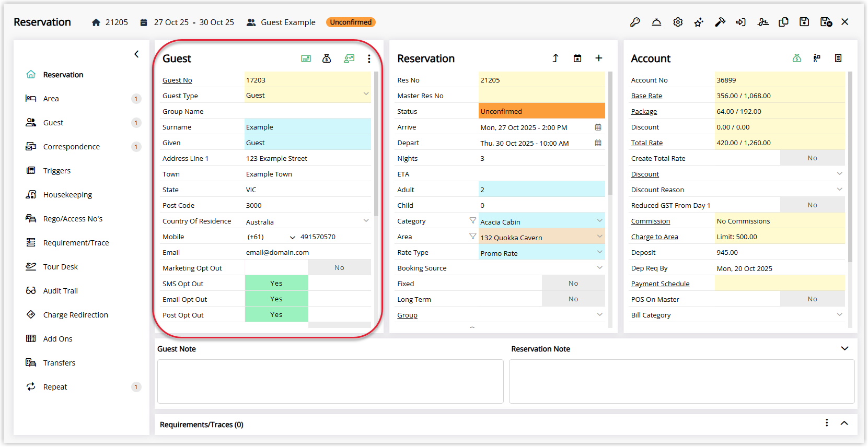
Task: Click the service bell icon
Action: click(656, 22)
